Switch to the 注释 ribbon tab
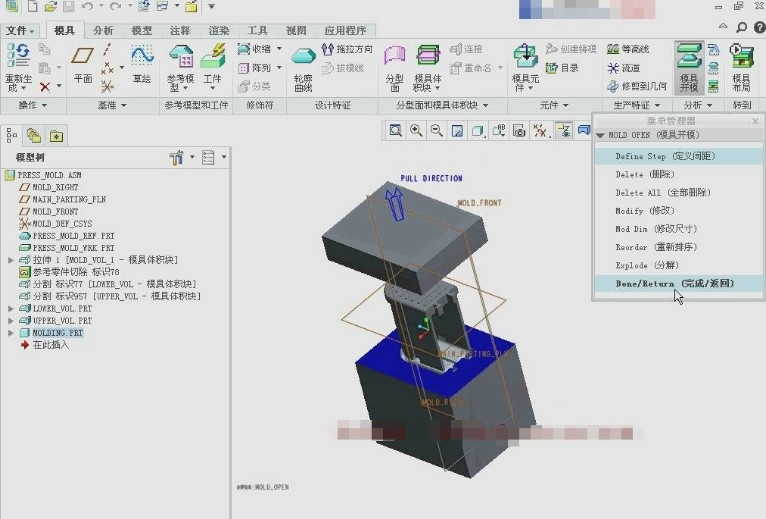The height and width of the screenshot is (519, 766). (180, 30)
